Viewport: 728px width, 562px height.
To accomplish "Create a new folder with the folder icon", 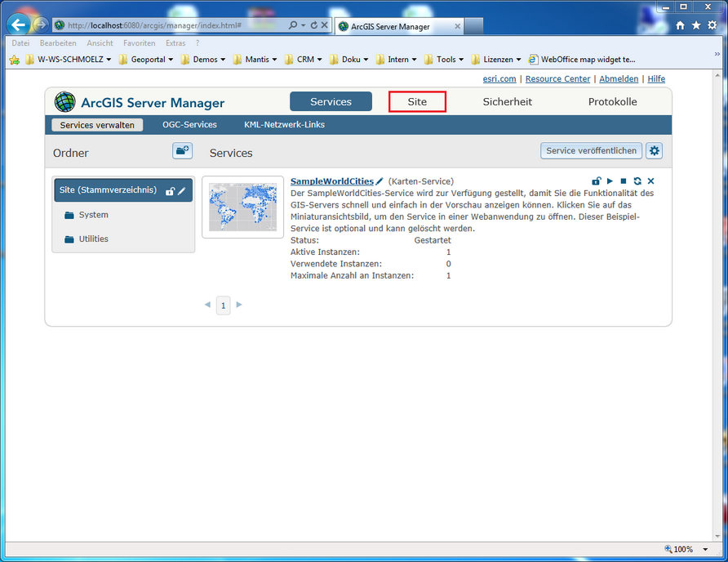I will tap(182, 151).
